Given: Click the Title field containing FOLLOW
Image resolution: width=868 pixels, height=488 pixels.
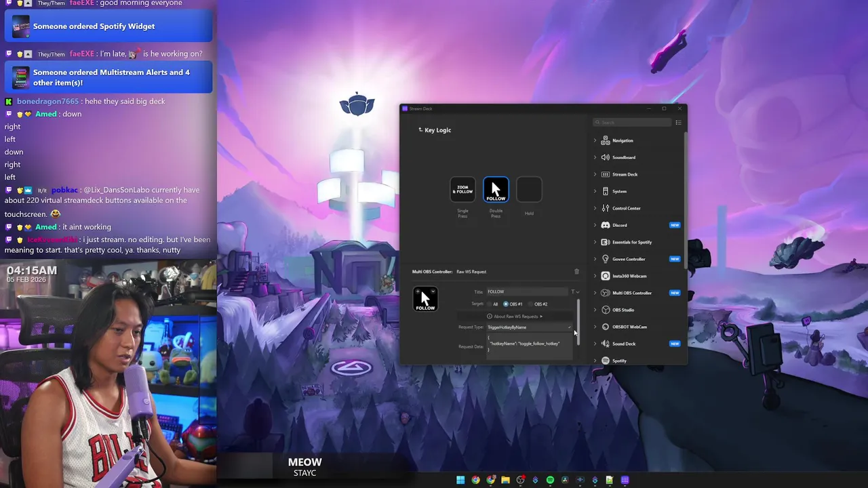Looking at the screenshot, I should 526,291.
